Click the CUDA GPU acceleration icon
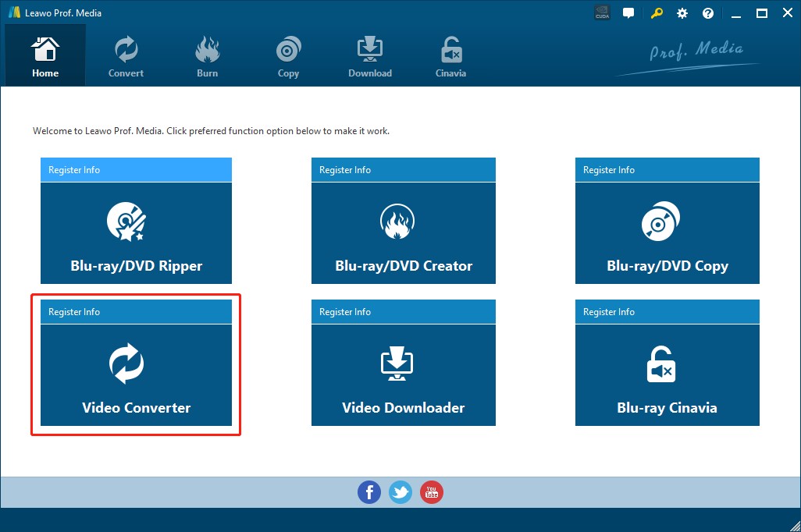 point(602,13)
